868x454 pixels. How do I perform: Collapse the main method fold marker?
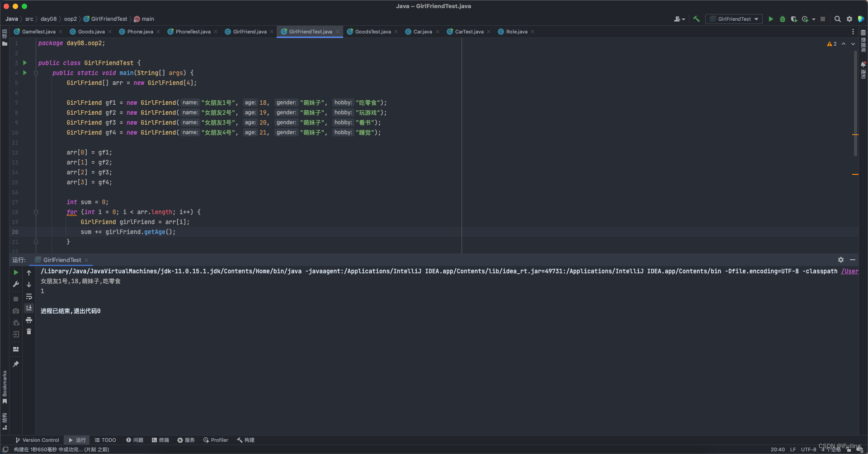[36, 73]
